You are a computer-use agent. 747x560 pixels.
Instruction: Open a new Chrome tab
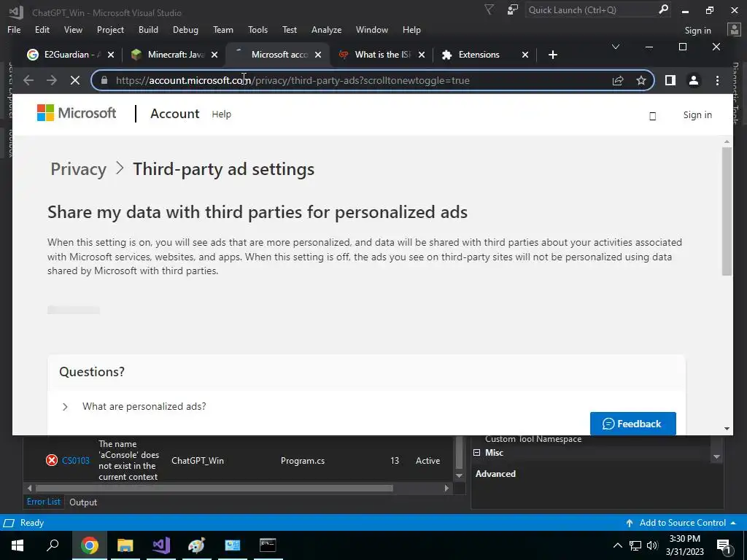pyautogui.click(x=553, y=55)
